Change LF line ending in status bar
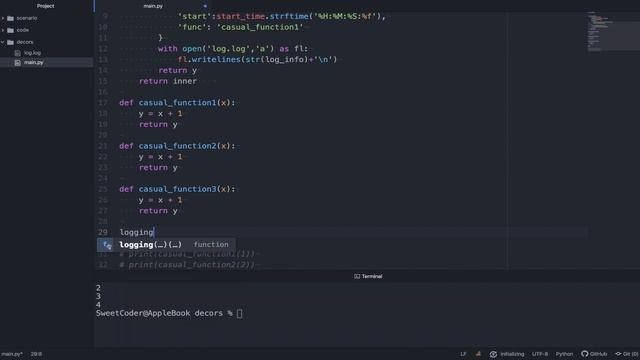This screenshot has width=640, height=360. pos(463,354)
